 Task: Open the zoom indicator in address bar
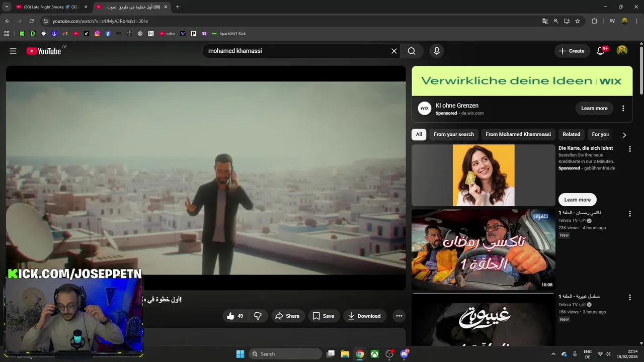click(x=556, y=21)
